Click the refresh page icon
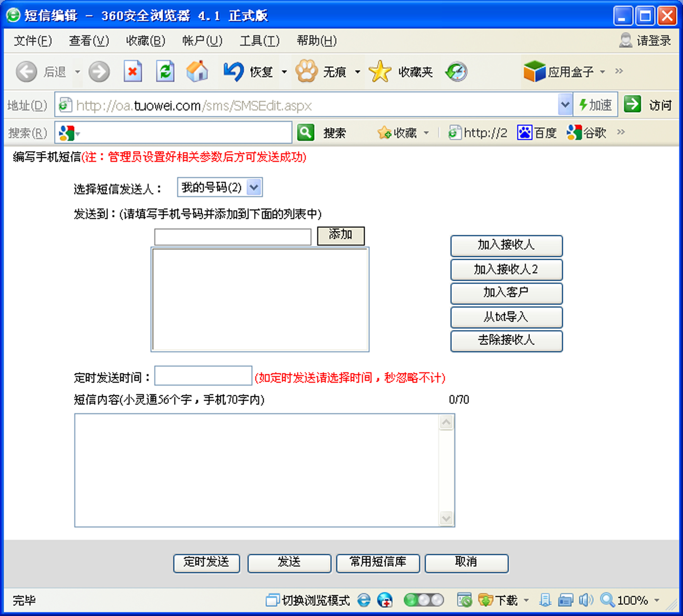This screenshot has width=683, height=616. [165, 71]
